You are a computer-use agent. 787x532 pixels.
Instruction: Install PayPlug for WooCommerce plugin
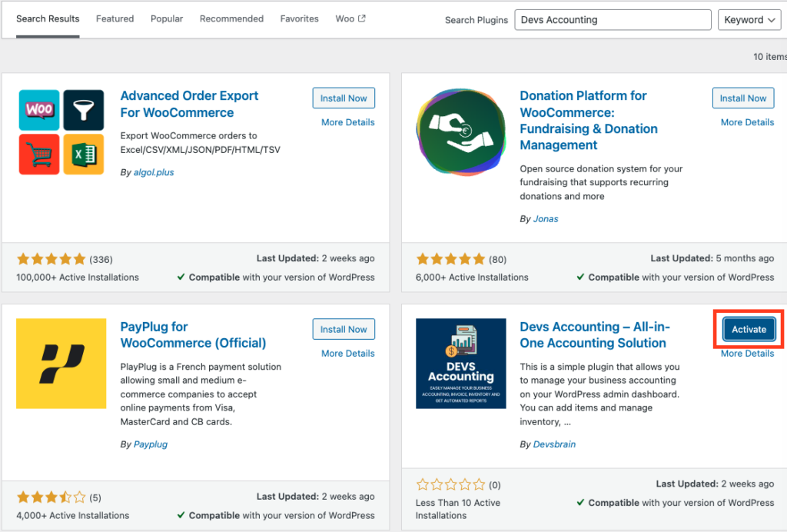click(x=344, y=329)
